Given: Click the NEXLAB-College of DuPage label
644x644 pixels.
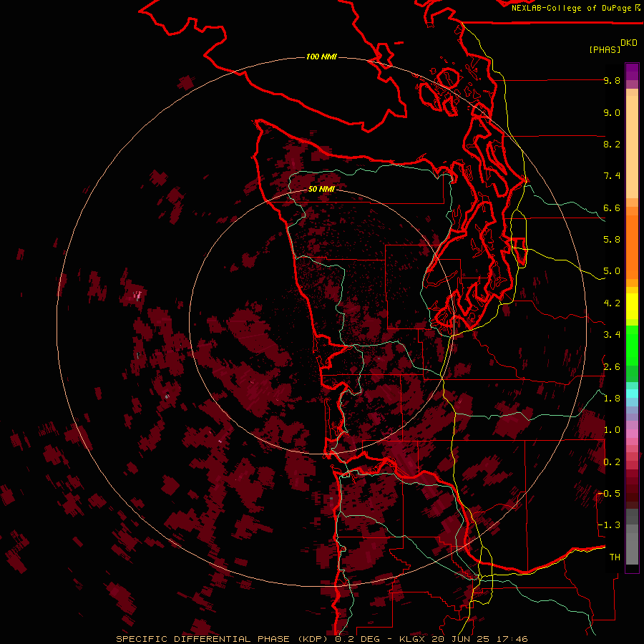Looking at the screenshot, I should 572,8.
